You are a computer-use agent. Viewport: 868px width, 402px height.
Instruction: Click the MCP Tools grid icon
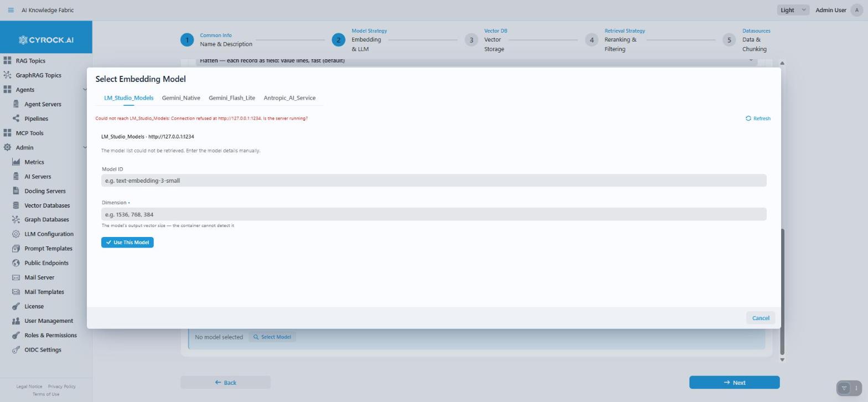click(7, 133)
